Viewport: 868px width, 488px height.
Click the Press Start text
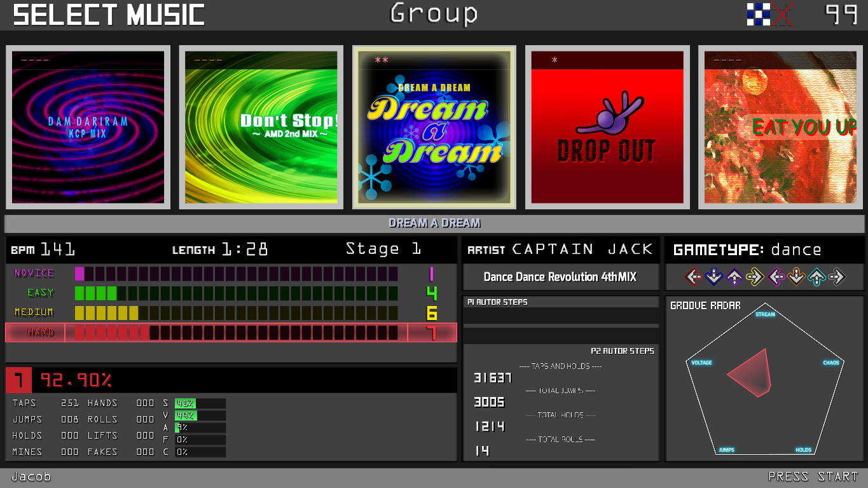813,477
